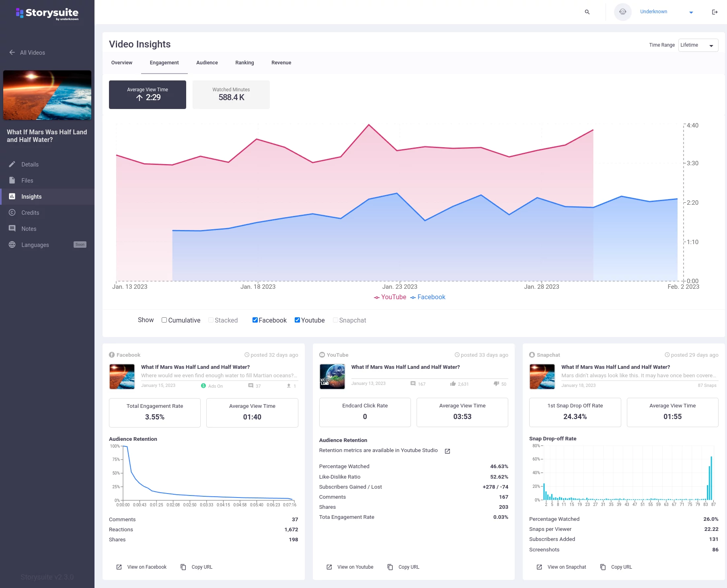
Task: Open the Audience tab
Action: tap(207, 63)
